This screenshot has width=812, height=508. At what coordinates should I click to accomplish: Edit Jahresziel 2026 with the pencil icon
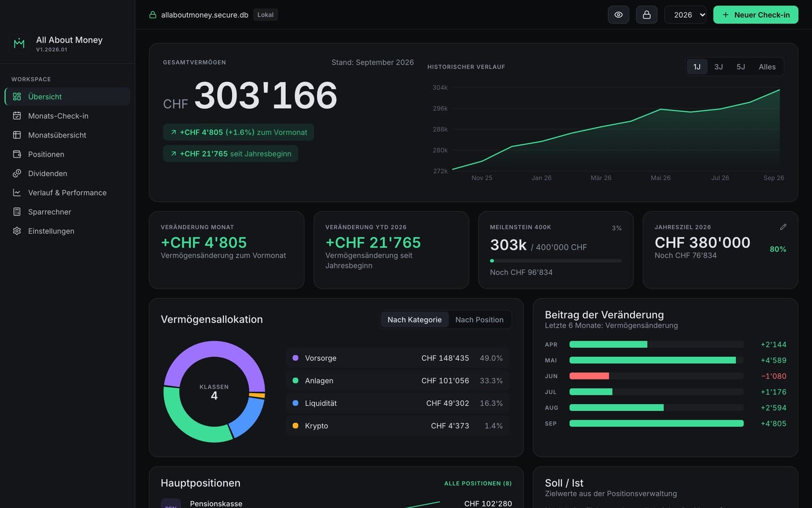(783, 227)
